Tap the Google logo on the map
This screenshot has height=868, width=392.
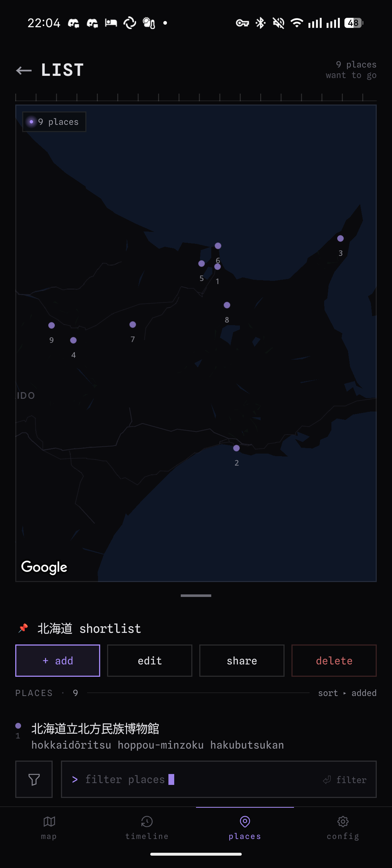click(44, 567)
